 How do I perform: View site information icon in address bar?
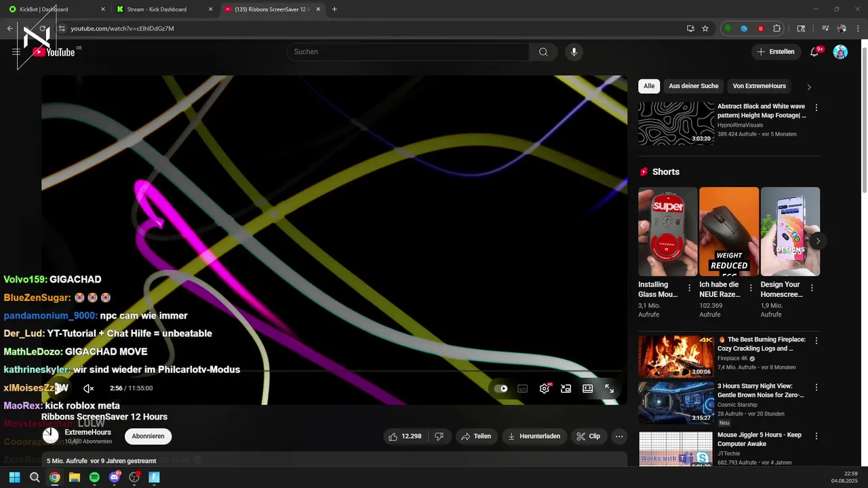click(x=62, y=28)
